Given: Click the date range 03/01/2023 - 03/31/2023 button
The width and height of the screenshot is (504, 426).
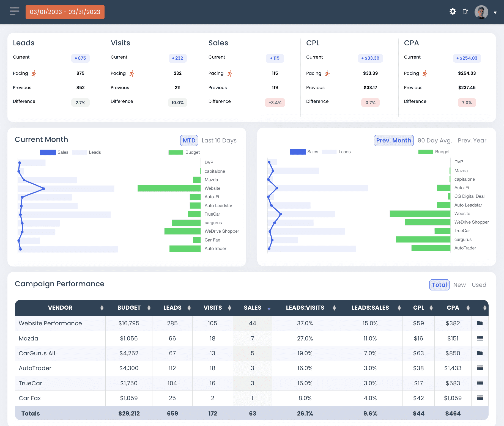Looking at the screenshot, I should click(65, 12).
